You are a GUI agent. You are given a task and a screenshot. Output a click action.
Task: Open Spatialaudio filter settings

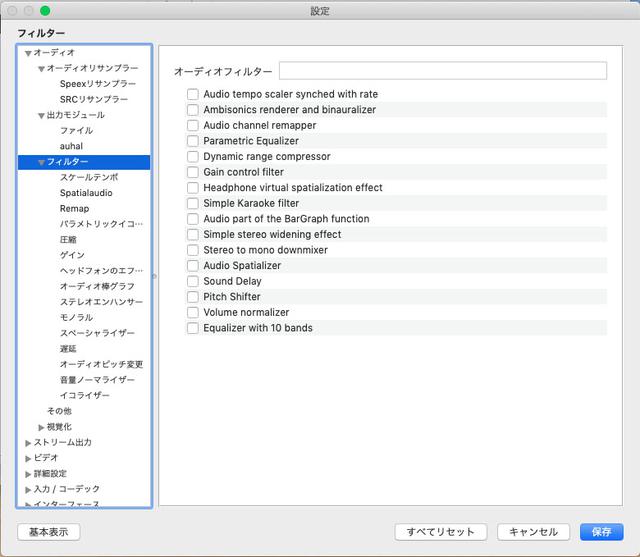pos(86,193)
